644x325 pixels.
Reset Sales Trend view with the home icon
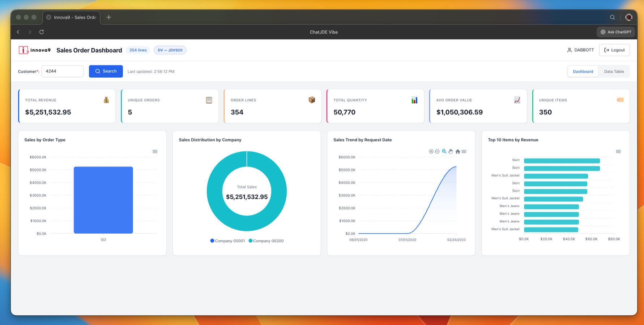(458, 152)
